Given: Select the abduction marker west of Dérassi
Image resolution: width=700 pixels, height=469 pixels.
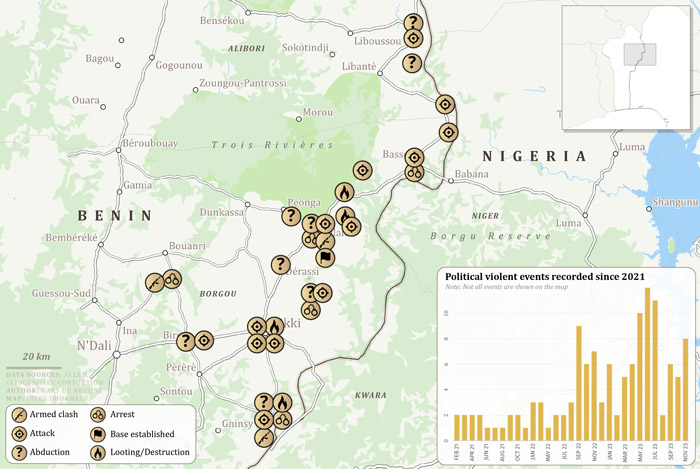Looking at the screenshot, I should point(280,265).
